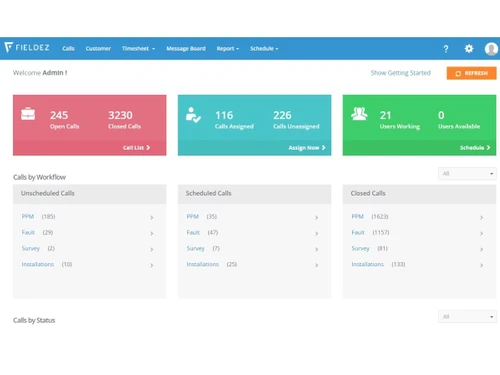Open the Calls by Status filter dropdown
The image size is (500, 375).
point(467,317)
